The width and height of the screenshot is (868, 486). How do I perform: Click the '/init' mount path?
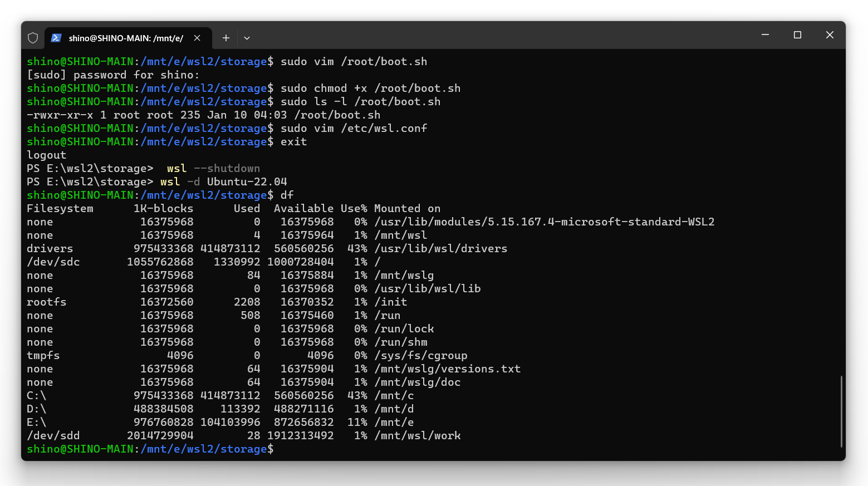click(x=391, y=302)
